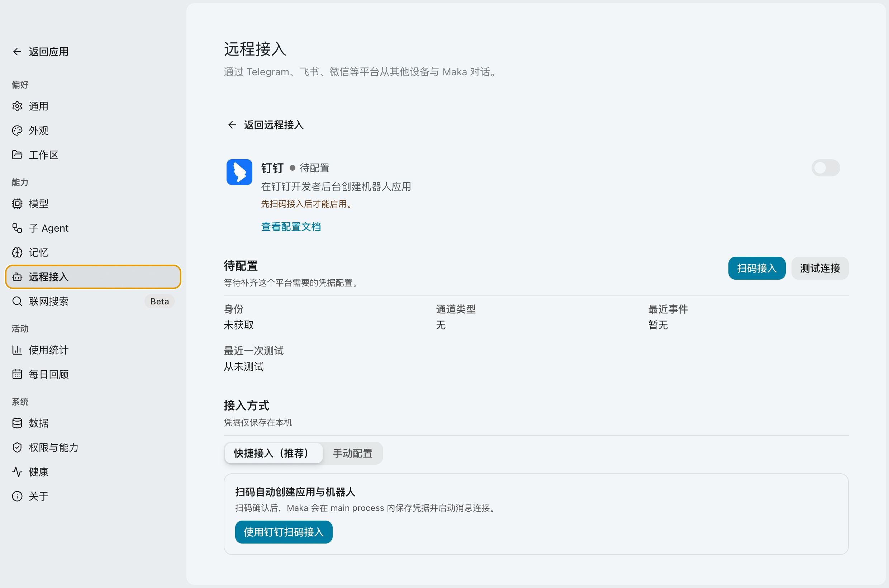Click the 模型 chip icon
889x588 pixels.
point(17,204)
